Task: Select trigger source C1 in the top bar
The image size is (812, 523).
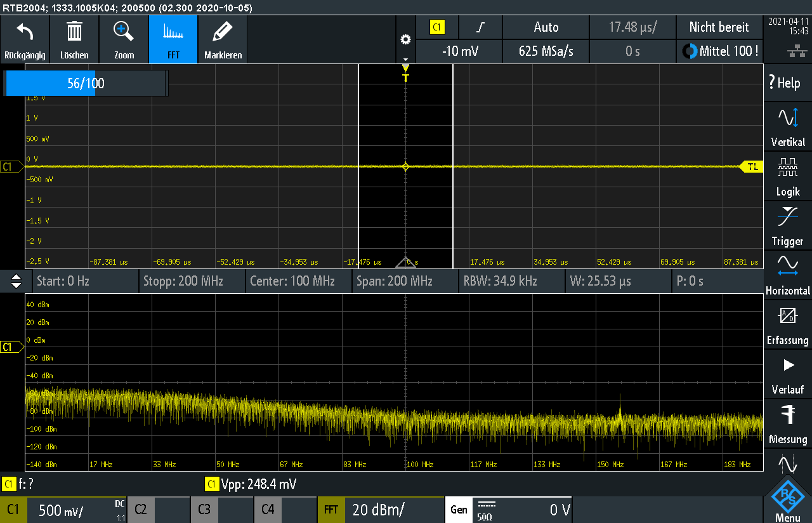Action: [437, 27]
